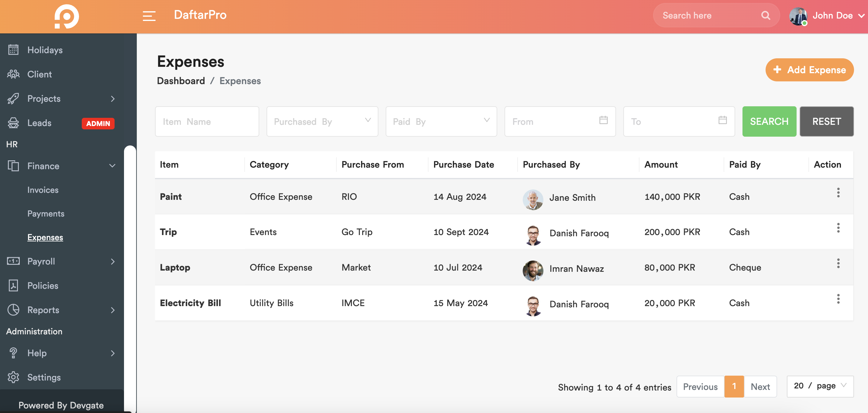Open action menu for Paint row
868x413 pixels.
coord(838,193)
